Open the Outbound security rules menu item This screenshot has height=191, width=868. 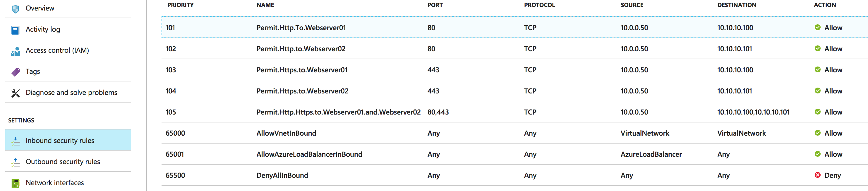[x=63, y=162]
